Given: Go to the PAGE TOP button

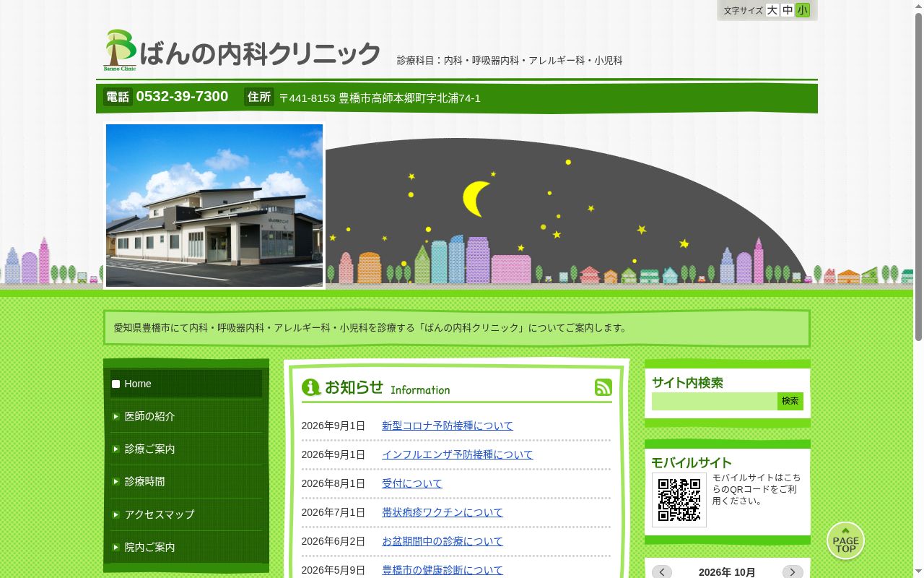Looking at the screenshot, I should (845, 540).
